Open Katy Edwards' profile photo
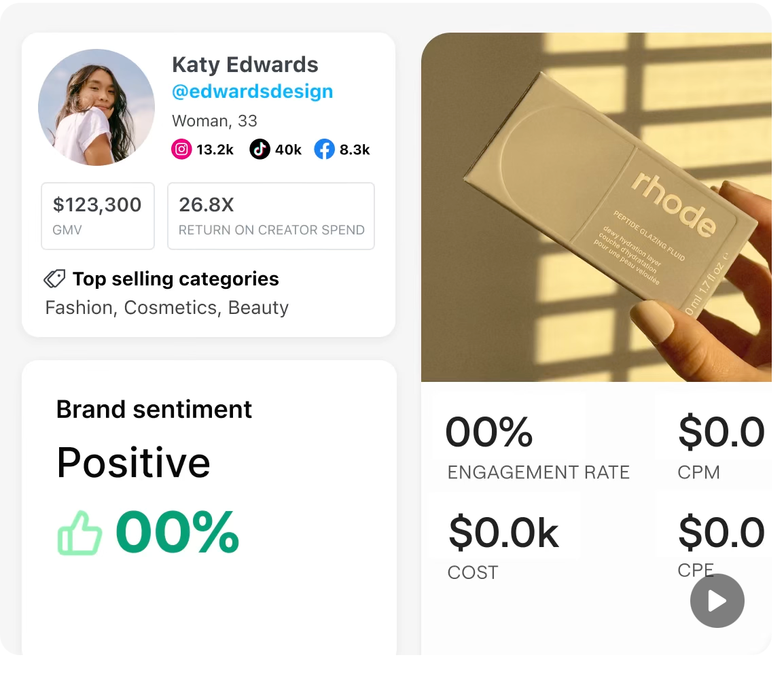This screenshot has height=685, width=784. click(96, 107)
